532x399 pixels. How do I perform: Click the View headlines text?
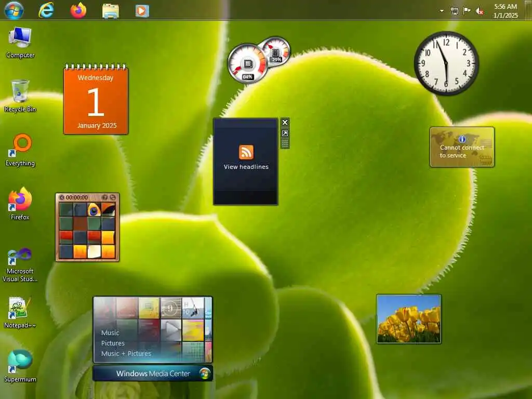tap(246, 167)
